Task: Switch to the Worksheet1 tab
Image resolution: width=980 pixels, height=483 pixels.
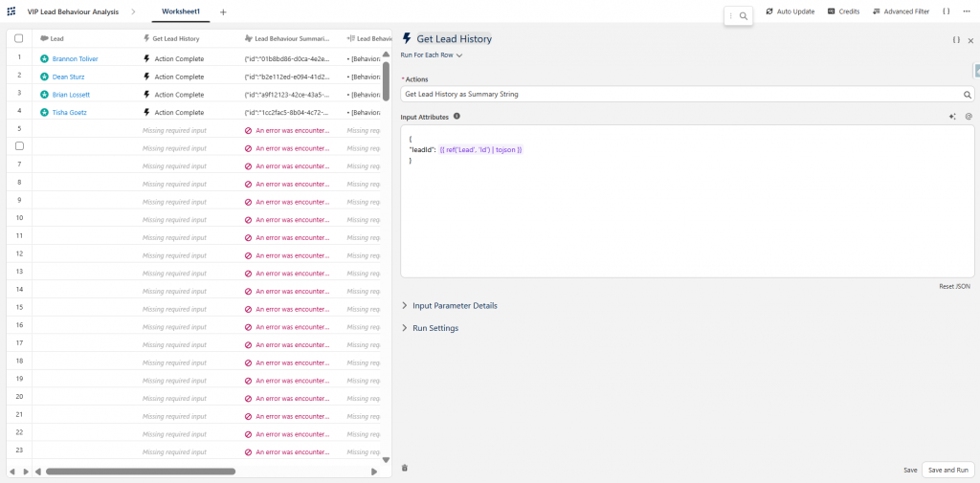Action: pos(180,11)
